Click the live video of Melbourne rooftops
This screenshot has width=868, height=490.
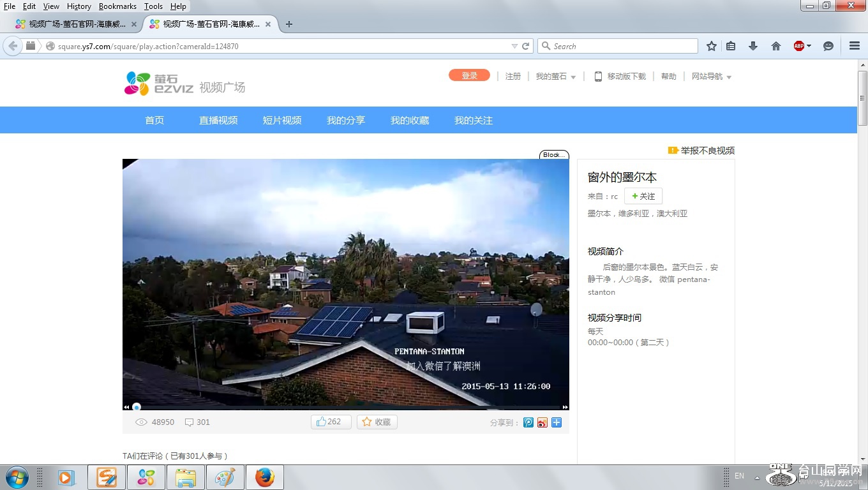(345, 284)
